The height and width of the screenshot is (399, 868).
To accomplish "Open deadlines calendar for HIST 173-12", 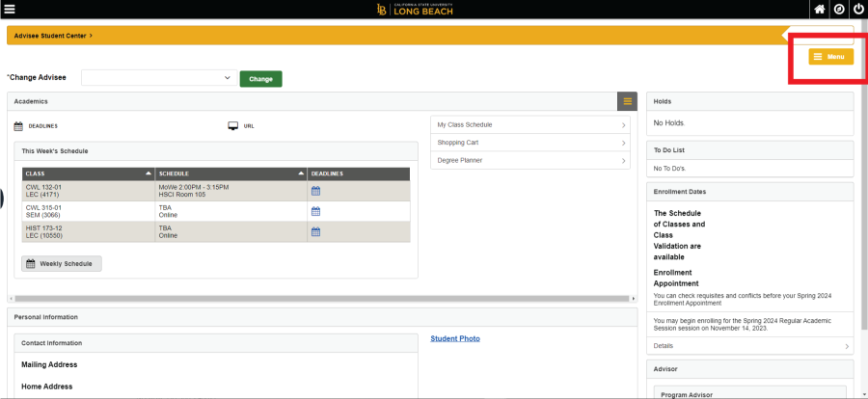I will pos(315,231).
